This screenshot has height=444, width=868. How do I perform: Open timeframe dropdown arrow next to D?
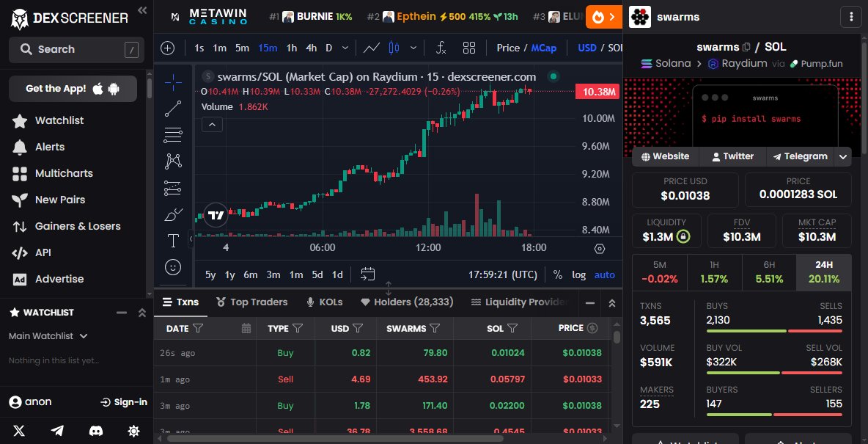(345, 48)
